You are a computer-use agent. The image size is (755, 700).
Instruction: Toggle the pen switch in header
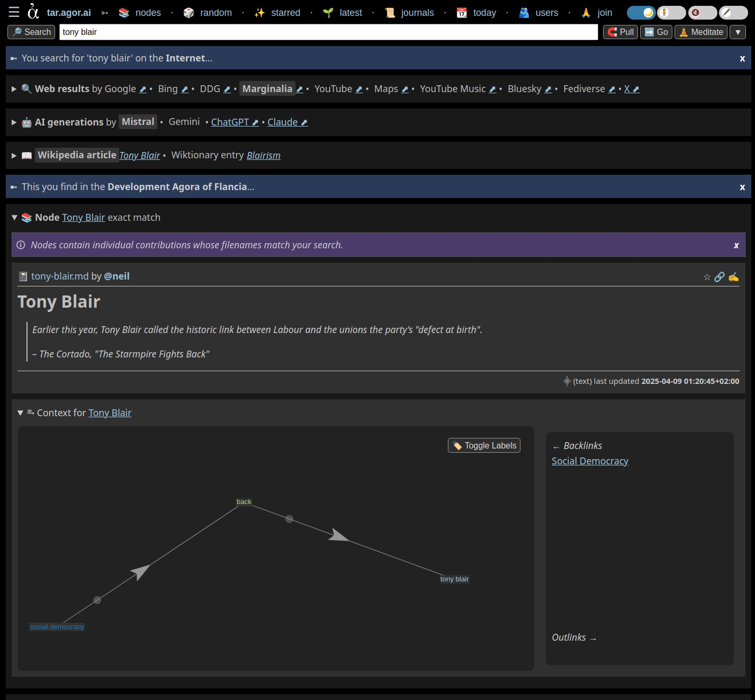point(733,13)
